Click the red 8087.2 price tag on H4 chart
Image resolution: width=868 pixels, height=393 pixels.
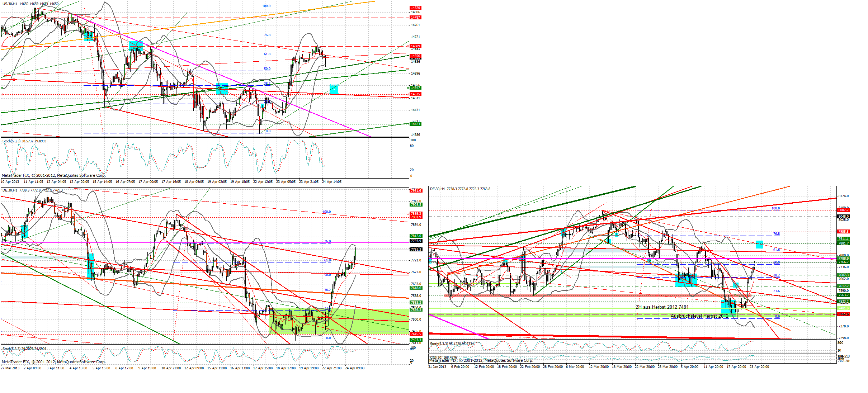843,210
